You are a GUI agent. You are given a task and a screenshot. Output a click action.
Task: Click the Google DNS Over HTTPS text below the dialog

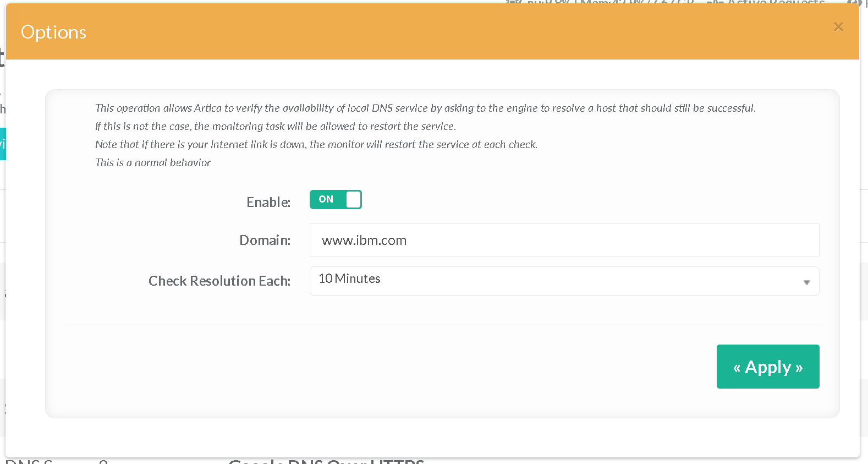[x=326, y=461]
